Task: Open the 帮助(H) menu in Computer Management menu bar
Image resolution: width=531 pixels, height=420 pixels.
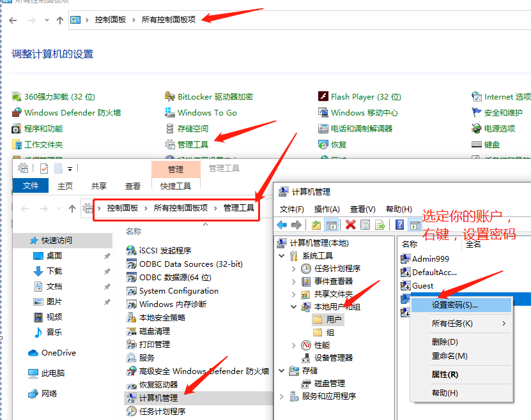Action: coord(399,209)
